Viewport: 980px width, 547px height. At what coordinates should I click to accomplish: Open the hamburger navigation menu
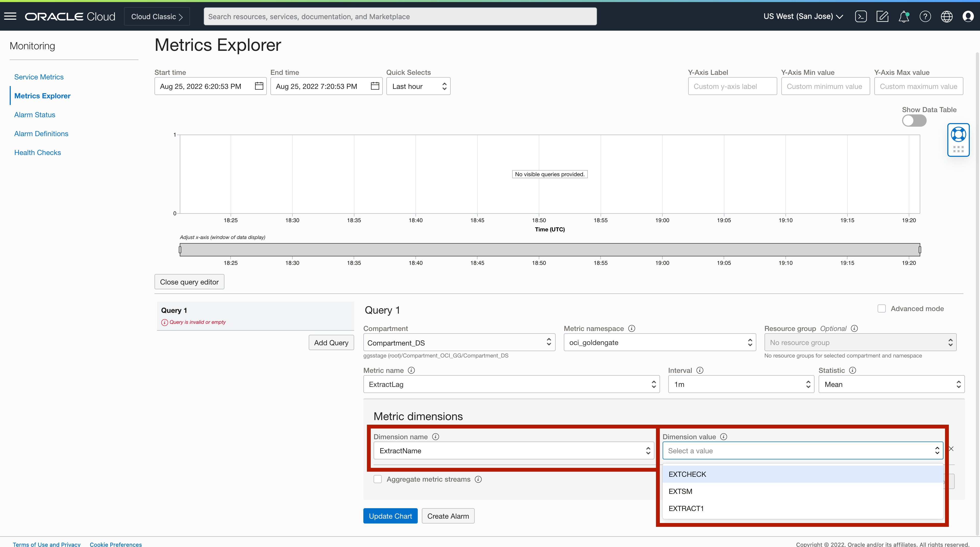(x=10, y=16)
